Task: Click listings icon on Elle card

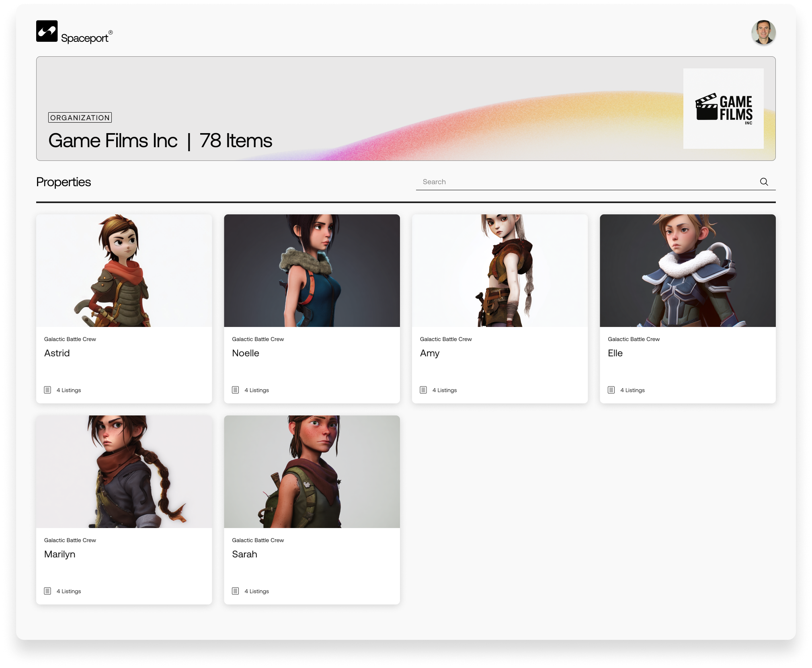Action: (611, 390)
